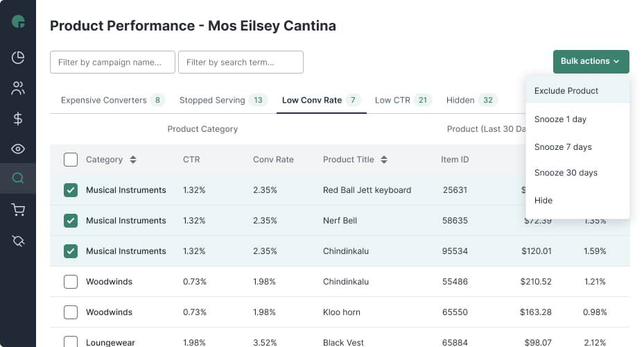Viewport: 644px width, 347px height.
Task: Switch to the Hidden tab
Action: (x=471, y=100)
